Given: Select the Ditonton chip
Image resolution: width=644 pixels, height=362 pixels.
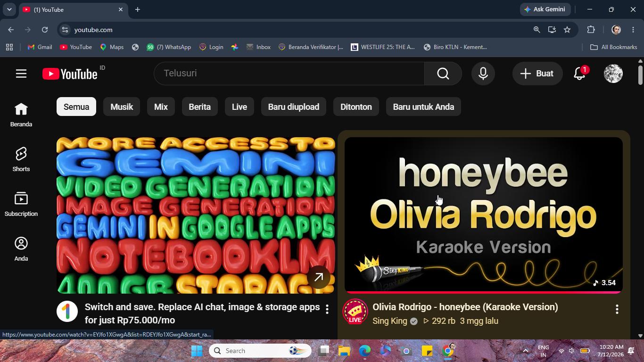Looking at the screenshot, I should tap(356, 107).
